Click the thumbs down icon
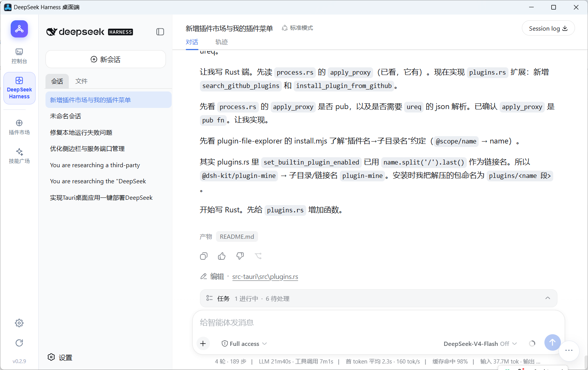 click(240, 256)
